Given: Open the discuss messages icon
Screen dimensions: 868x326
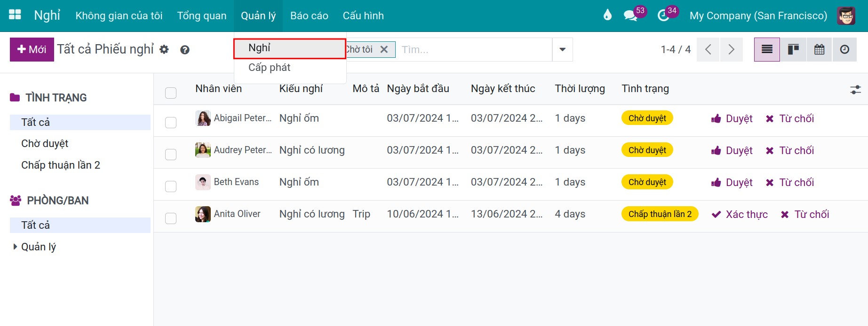Looking at the screenshot, I should point(630,16).
